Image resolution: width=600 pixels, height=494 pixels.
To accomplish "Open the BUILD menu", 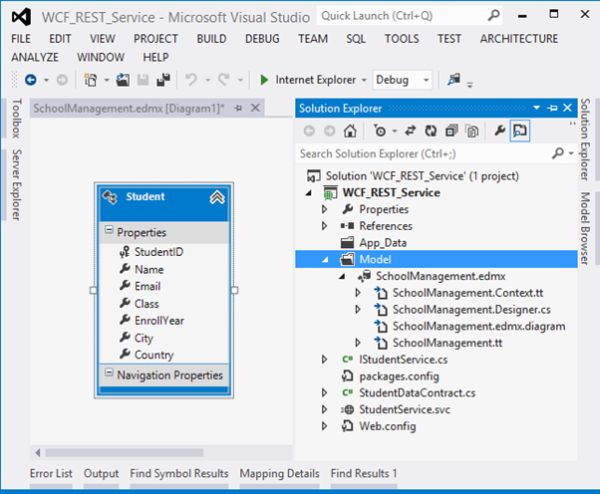I will click(x=211, y=38).
